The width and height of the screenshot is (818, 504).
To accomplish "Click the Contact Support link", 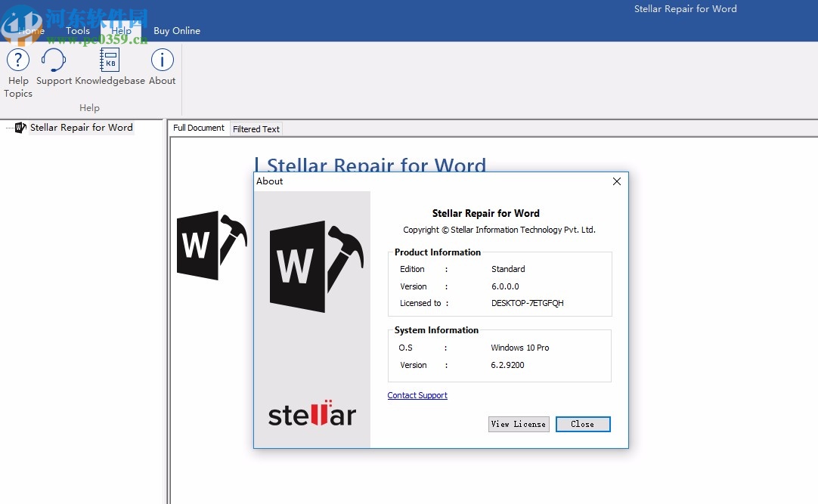I will [x=417, y=395].
